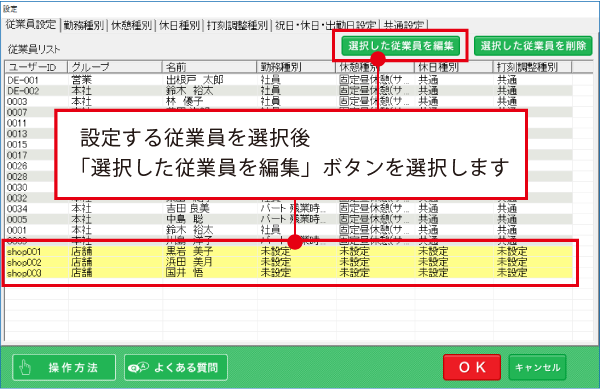Click user ID 0015 in list
This screenshot has height=389, width=600.
pyautogui.click(x=17, y=145)
